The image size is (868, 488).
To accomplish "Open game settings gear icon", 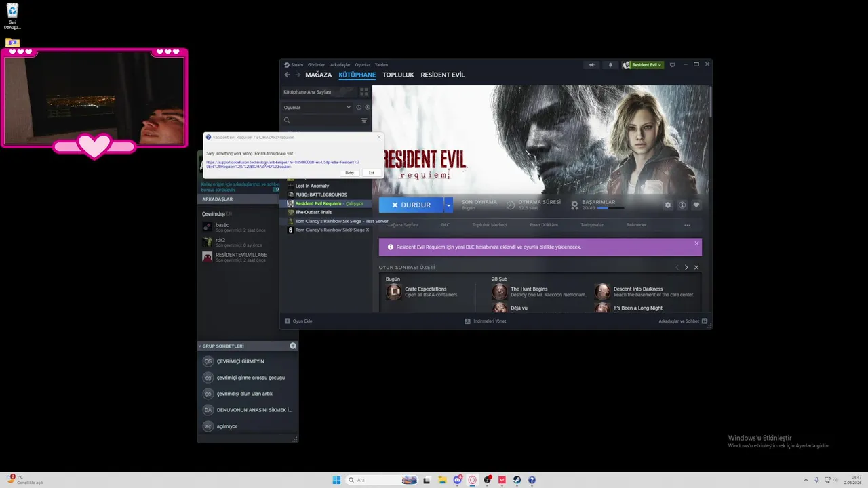I will (668, 205).
